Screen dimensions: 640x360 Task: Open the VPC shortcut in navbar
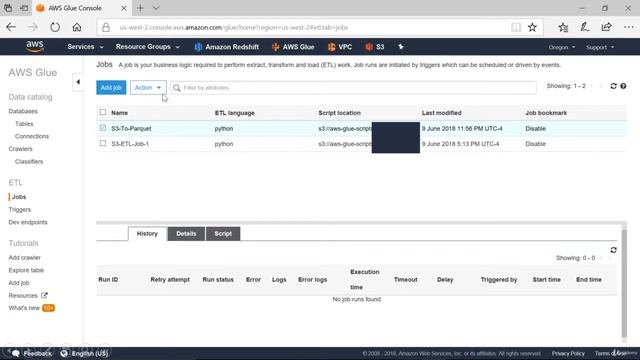(340, 47)
